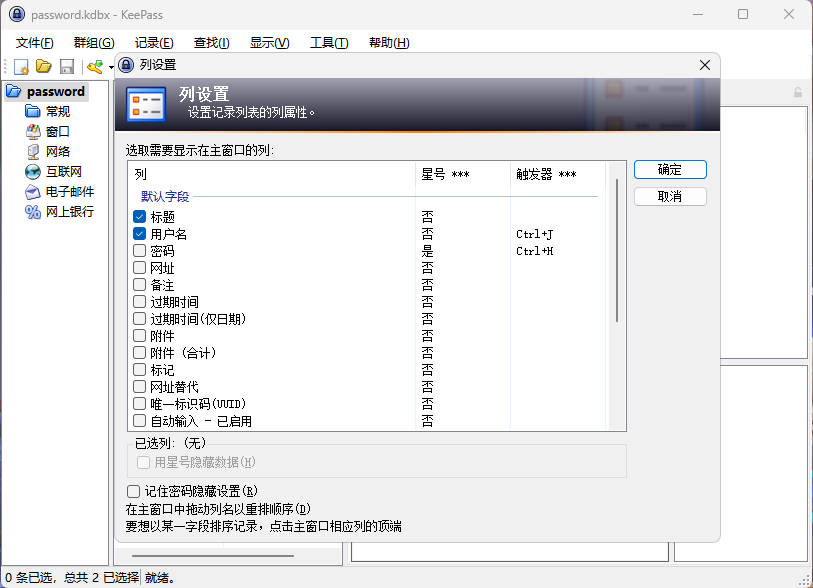Viewport: 813px width, 588px height.
Task: Uncheck the 标题 column checkbox
Action: 140,216
